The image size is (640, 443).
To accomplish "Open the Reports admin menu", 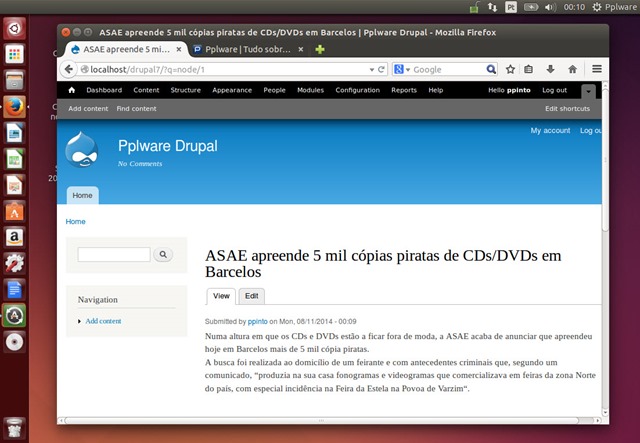I will point(404,90).
